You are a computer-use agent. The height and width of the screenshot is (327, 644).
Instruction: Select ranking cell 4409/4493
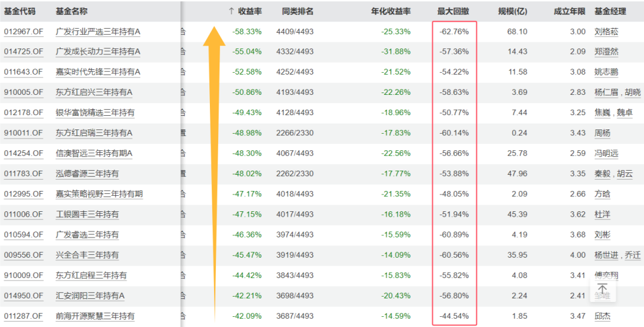295,32
